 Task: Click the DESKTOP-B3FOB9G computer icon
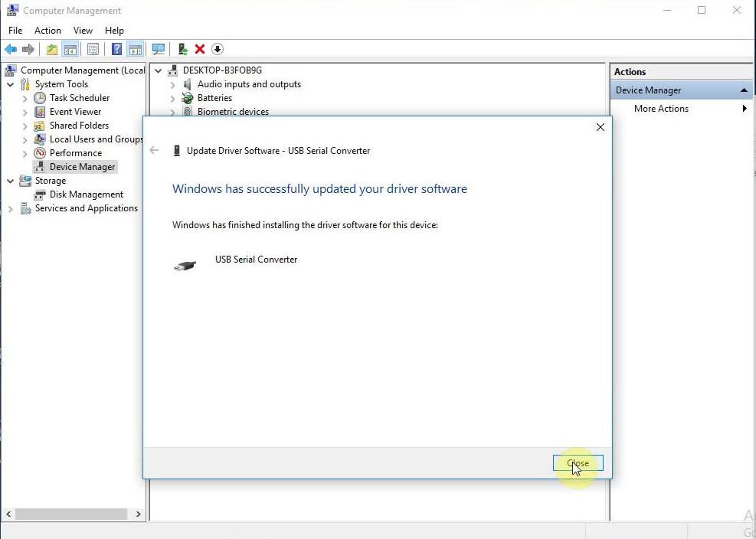coord(172,70)
